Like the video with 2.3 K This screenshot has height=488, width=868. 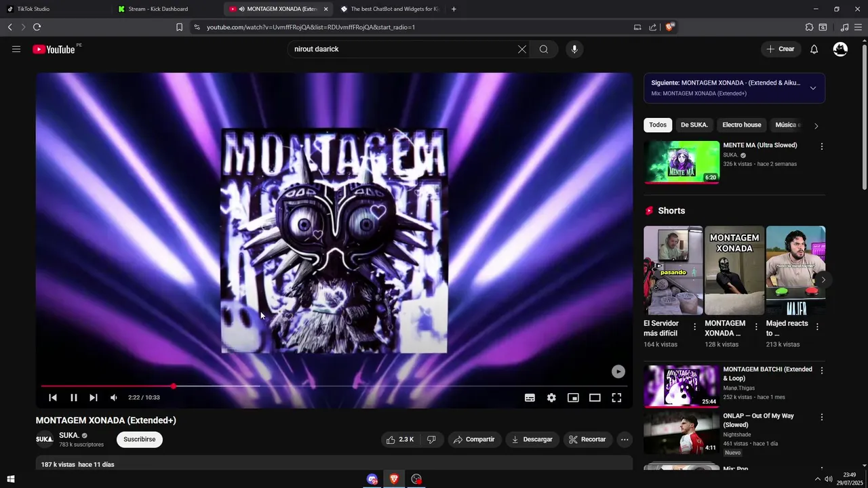pos(400,439)
